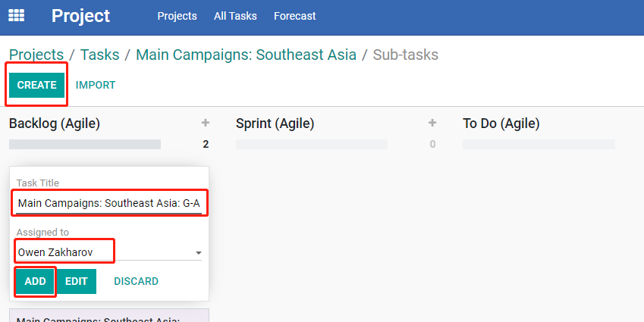The width and height of the screenshot is (644, 322).
Task: Go to the Tasks breadcrumb link
Action: (99, 55)
